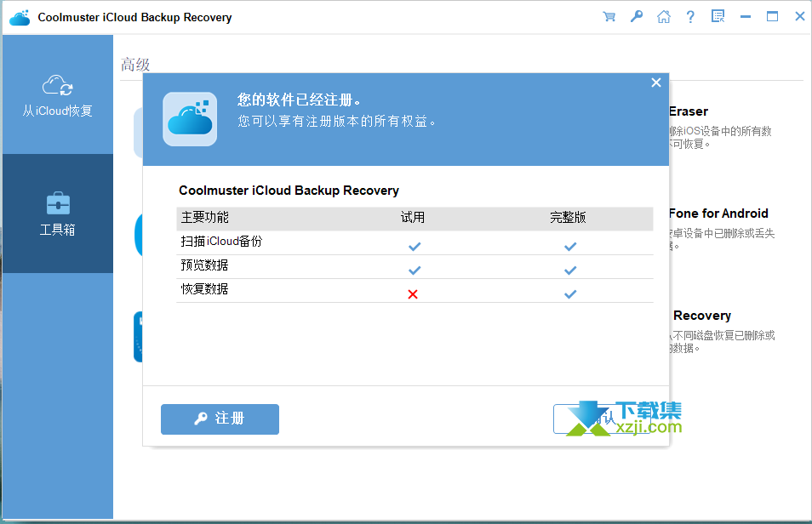
Task: Click the 注册 register button
Action: [220, 419]
